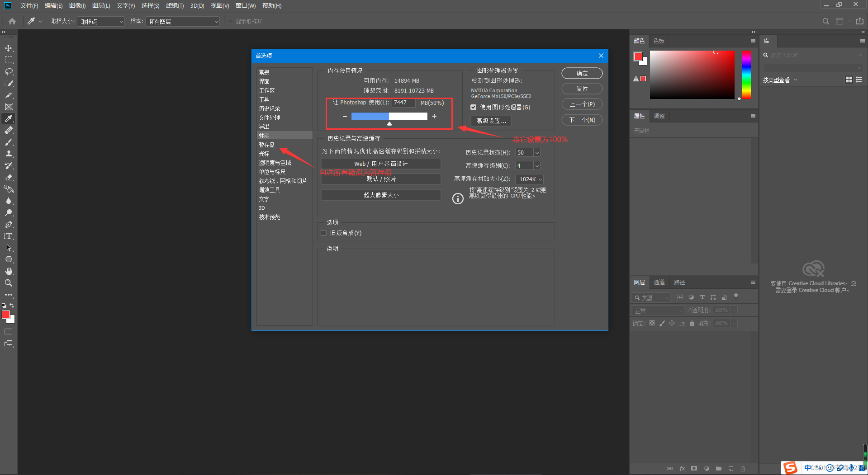Select the Hand tool
This screenshot has height=475, width=868.
(x=9, y=271)
